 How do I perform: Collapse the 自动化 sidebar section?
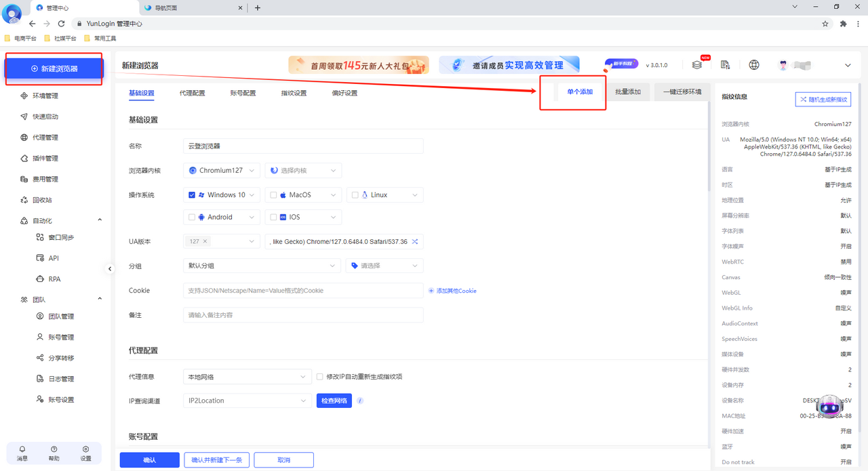click(x=99, y=220)
